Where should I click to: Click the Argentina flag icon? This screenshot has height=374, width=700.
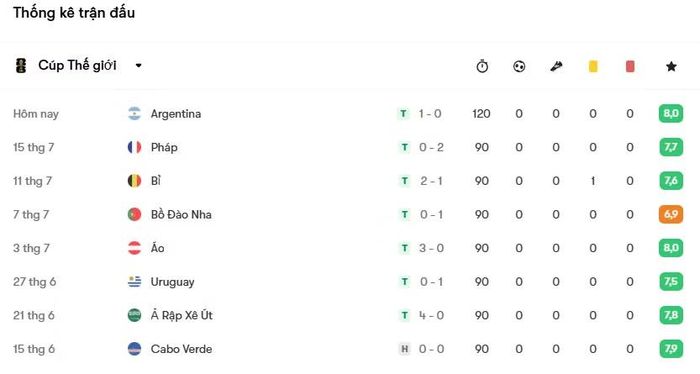tap(134, 114)
